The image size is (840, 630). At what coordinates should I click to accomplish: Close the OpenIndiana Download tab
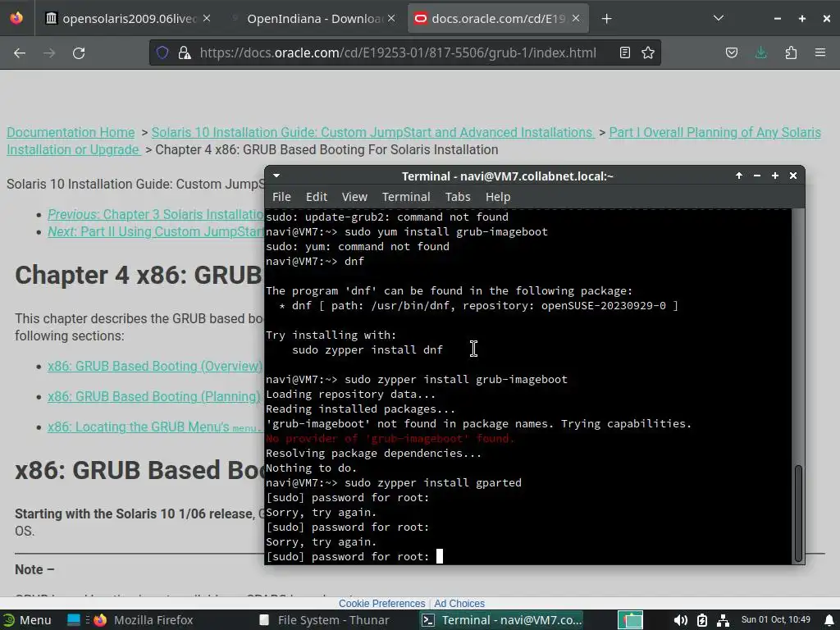(391, 18)
